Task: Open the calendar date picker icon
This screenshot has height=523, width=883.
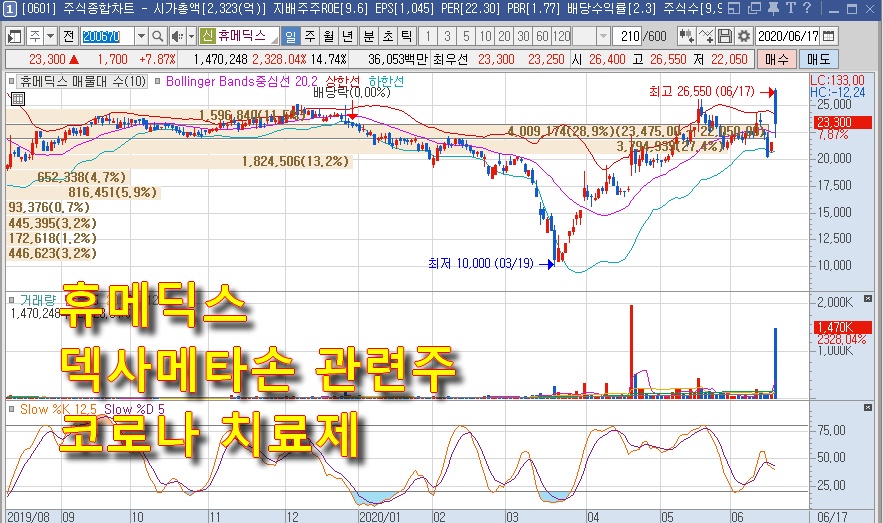Action: pyautogui.click(x=828, y=37)
